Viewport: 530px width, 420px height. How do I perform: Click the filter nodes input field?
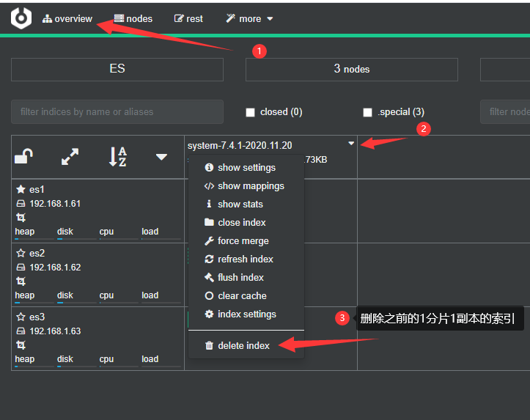coord(505,112)
